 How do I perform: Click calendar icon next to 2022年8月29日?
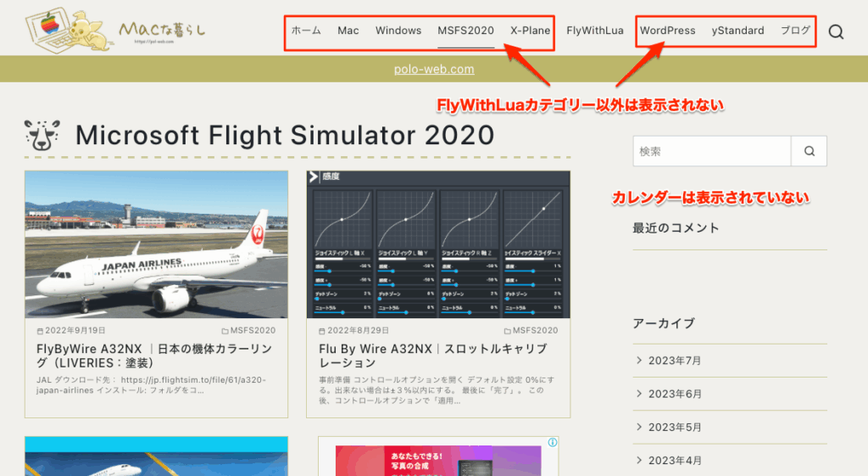coord(322,331)
